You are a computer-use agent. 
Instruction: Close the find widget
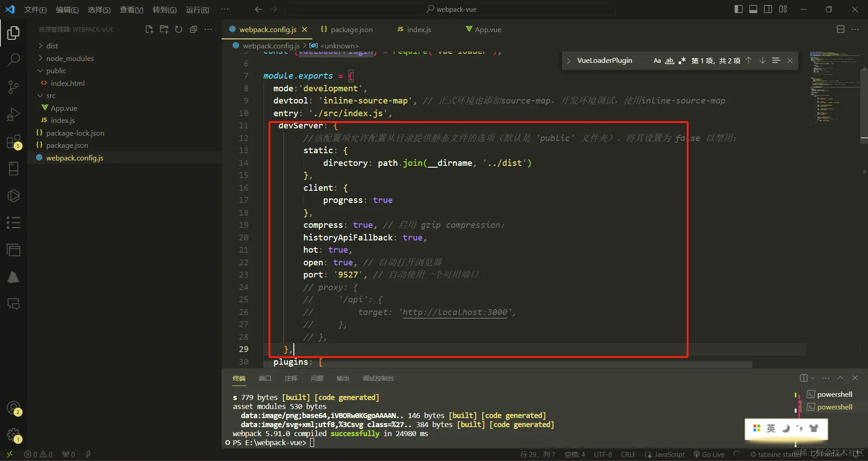[790, 61]
